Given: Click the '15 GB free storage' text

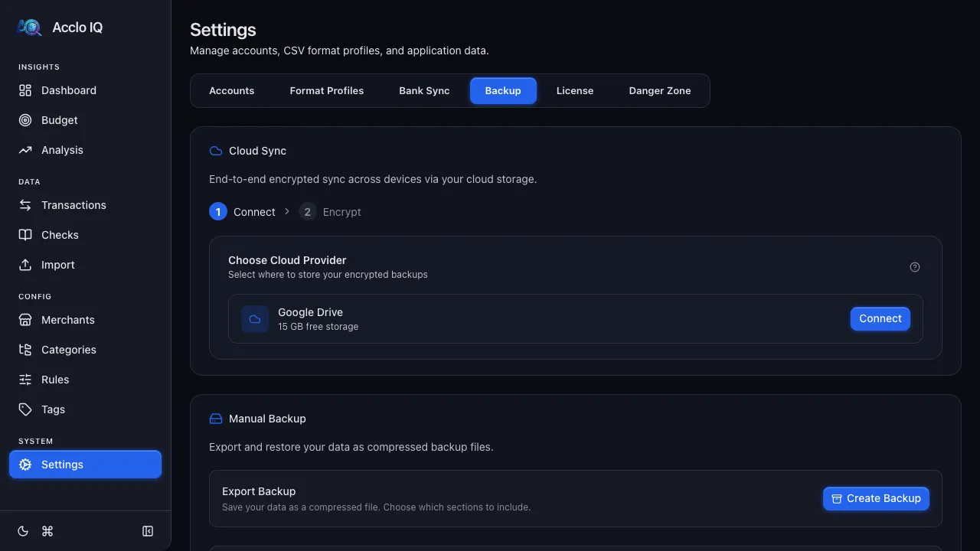Looking at the screenshot, I should click(318, 327).
